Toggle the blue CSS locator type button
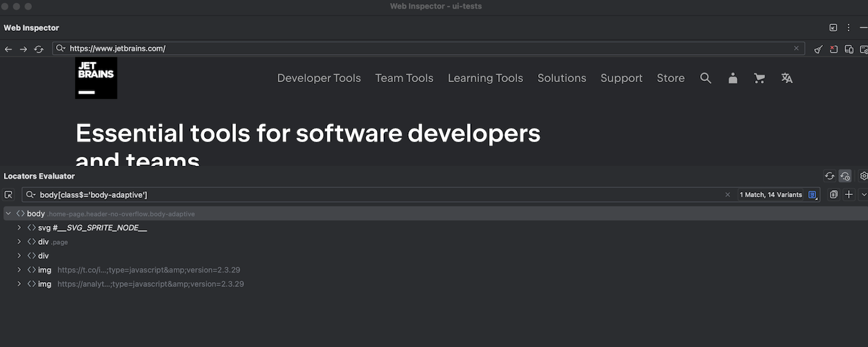Screen dimensions: 868x347 tap(812, 195)
